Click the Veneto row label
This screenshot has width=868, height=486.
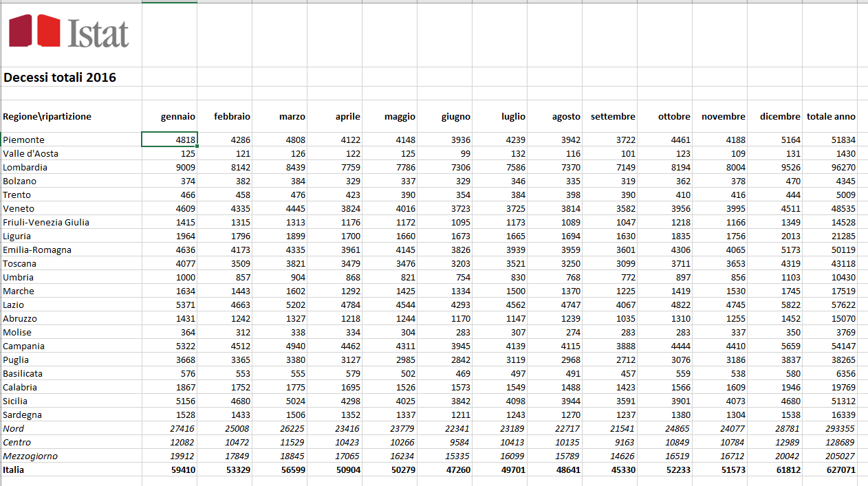point(19,208)
